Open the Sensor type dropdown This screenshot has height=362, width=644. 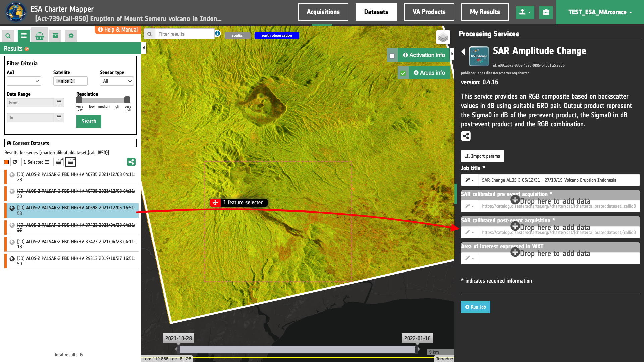tap(117, 81)
